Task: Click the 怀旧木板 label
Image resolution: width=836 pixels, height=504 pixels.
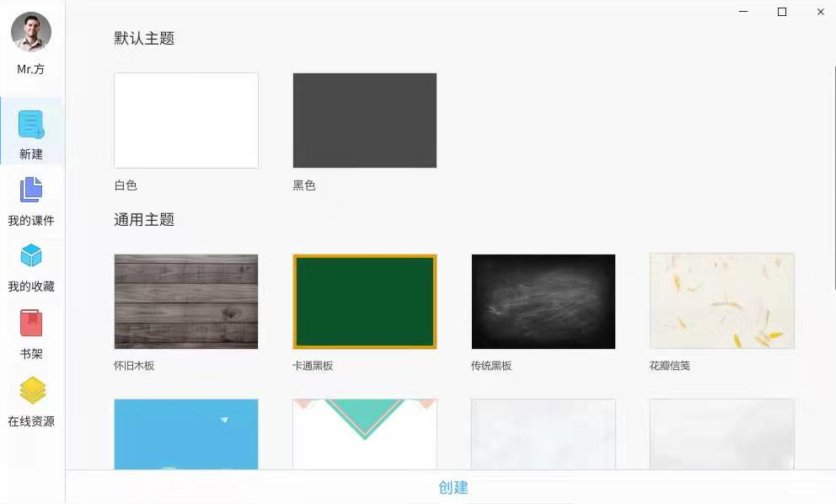Action: click(x=134, y=365)
